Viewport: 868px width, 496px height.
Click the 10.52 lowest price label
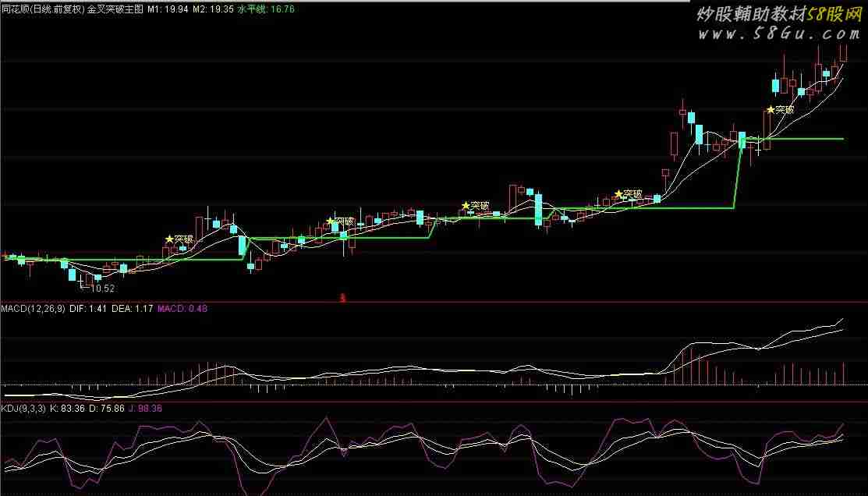[x=101, y=289]
